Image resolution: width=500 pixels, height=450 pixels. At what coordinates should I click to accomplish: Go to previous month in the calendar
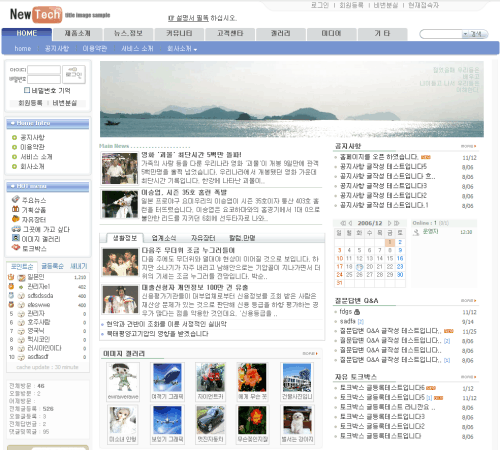tap(350, 223)
